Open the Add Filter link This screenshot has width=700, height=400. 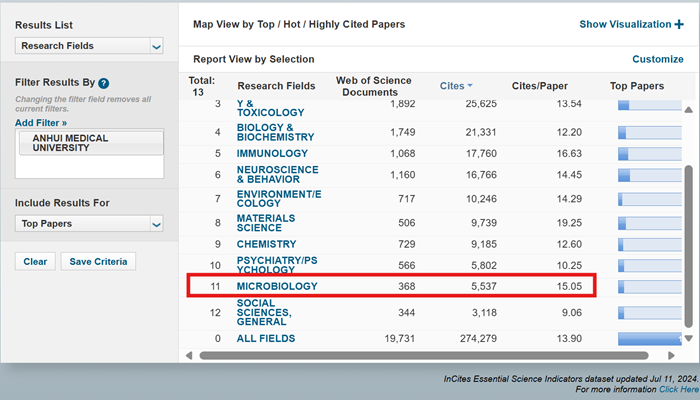tap(41, 122)
